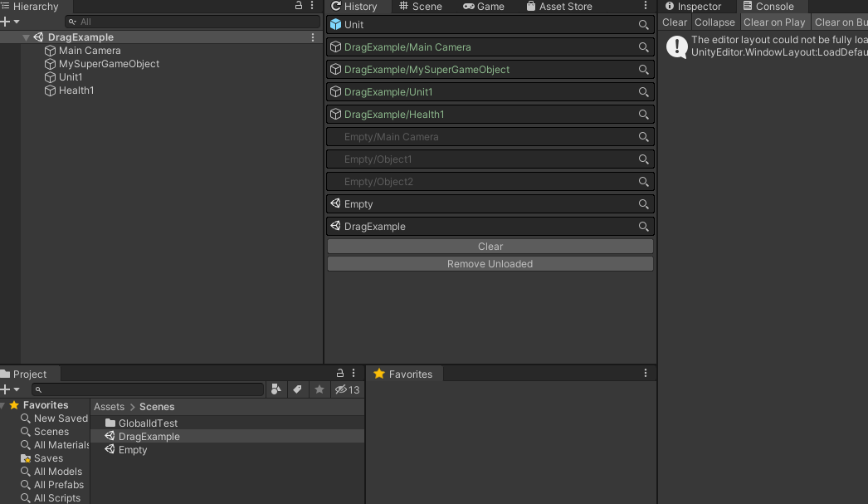
Task: Click magnifier next to DragExample/Health1
Action: coord(643,115)
